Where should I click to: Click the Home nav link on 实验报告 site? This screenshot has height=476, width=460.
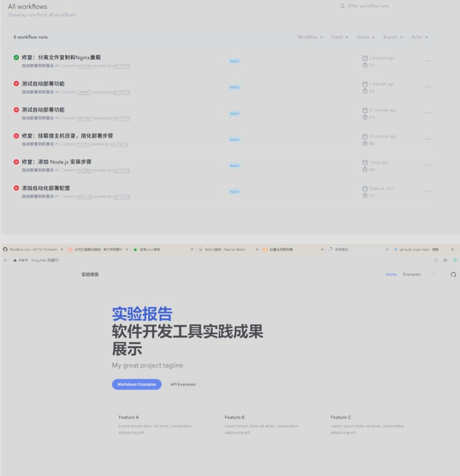(391, 274)
